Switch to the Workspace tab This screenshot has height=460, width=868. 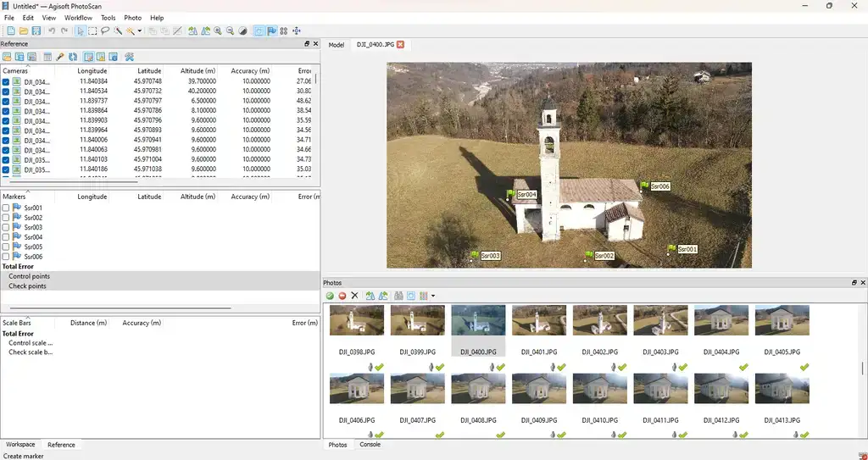(x=20, y=445)
